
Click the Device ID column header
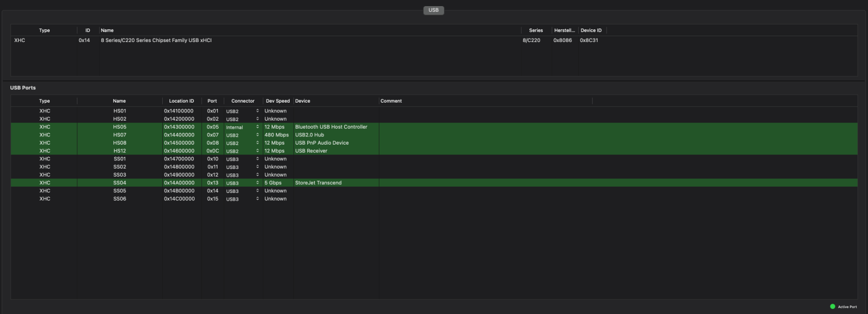(591, 30)
